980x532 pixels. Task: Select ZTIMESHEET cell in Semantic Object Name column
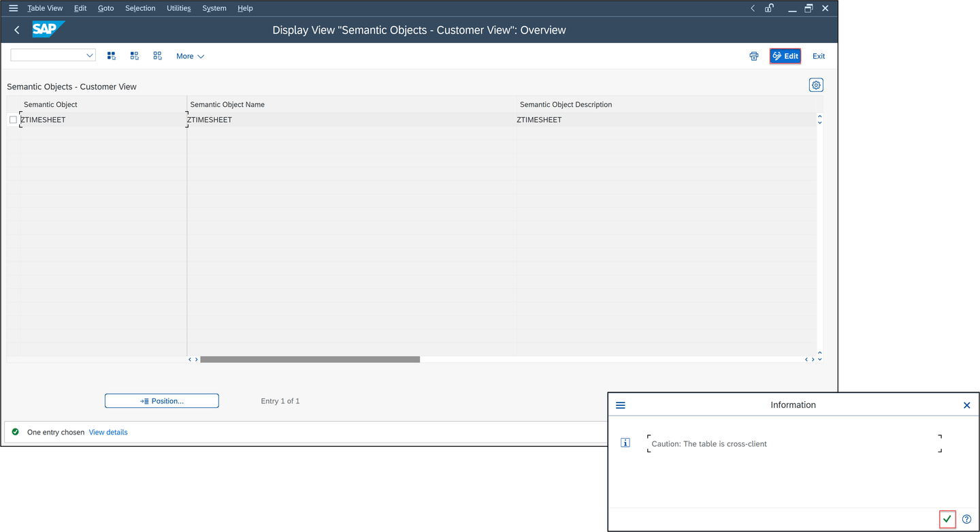(x=352, y=120)
